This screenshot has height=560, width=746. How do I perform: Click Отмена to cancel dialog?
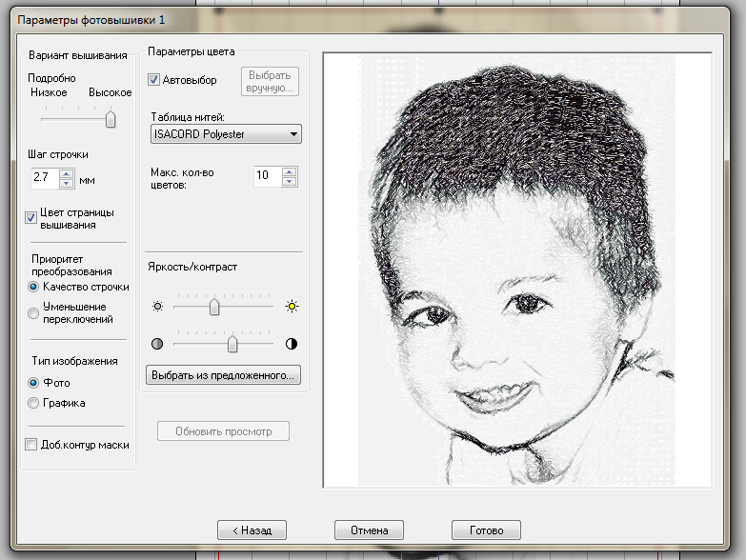pos(369,530)
